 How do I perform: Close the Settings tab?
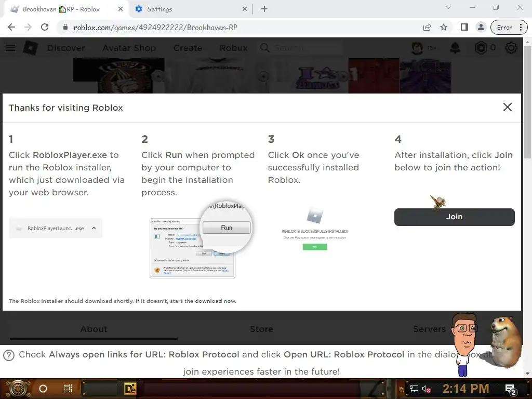[x=245, y=9]
